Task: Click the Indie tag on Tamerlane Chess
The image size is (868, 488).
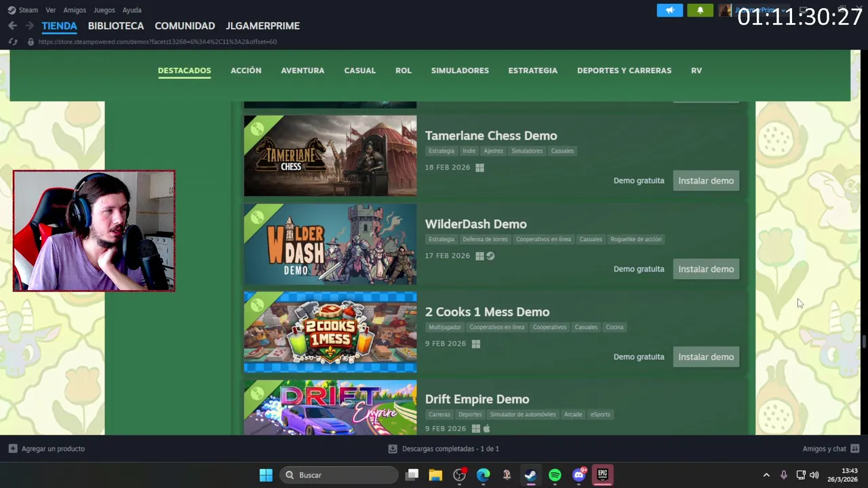Action: coord(469,151)
